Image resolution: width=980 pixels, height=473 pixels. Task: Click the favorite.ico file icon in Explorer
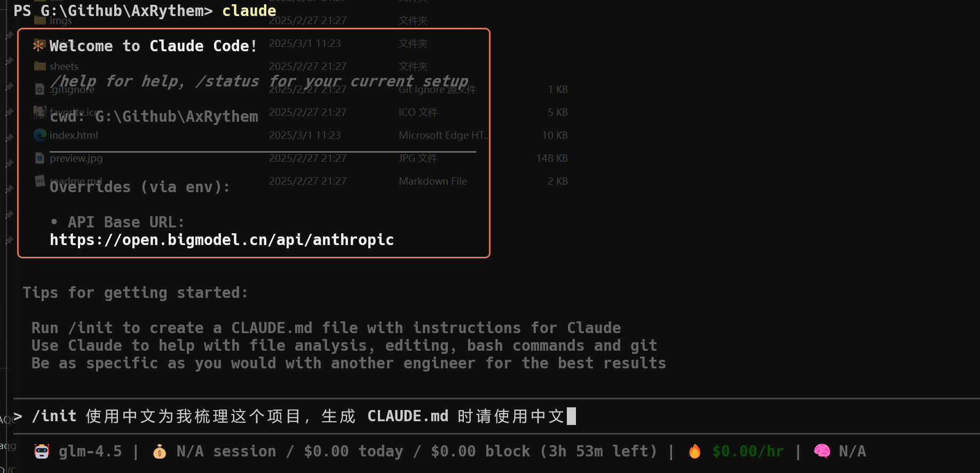[x=39, y=112]
